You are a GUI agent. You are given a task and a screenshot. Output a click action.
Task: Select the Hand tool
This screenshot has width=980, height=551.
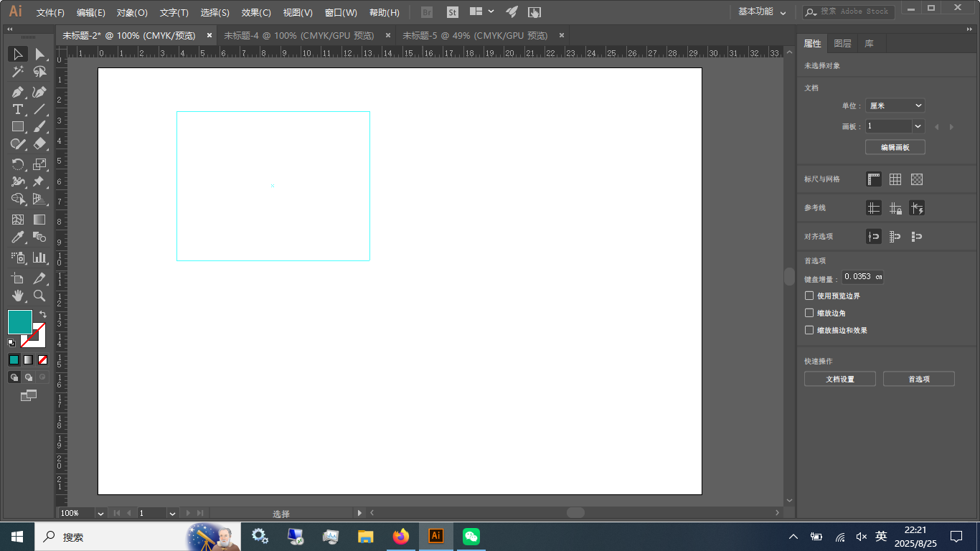point(18,296)
